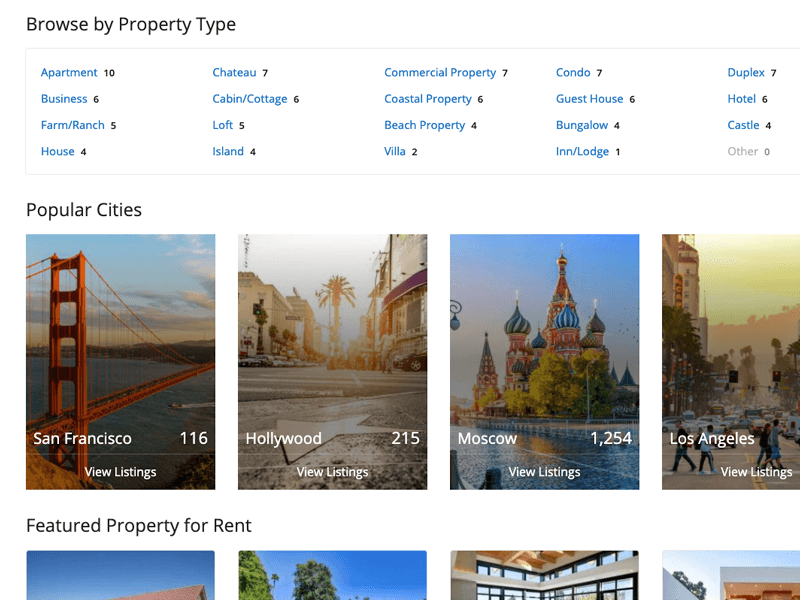The image size is (800, 600).
Task: Open second featured rental with trees
Action: click(x=333, y=575)
